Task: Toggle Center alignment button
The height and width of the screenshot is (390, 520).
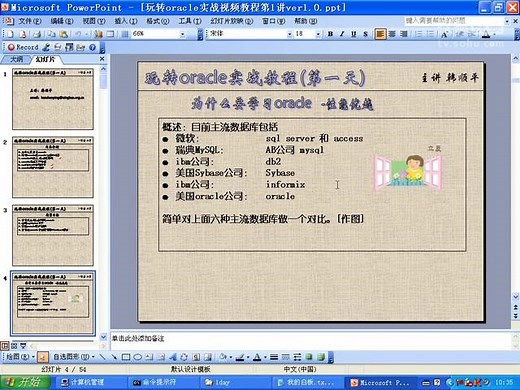Action: [x=392, y=34]
